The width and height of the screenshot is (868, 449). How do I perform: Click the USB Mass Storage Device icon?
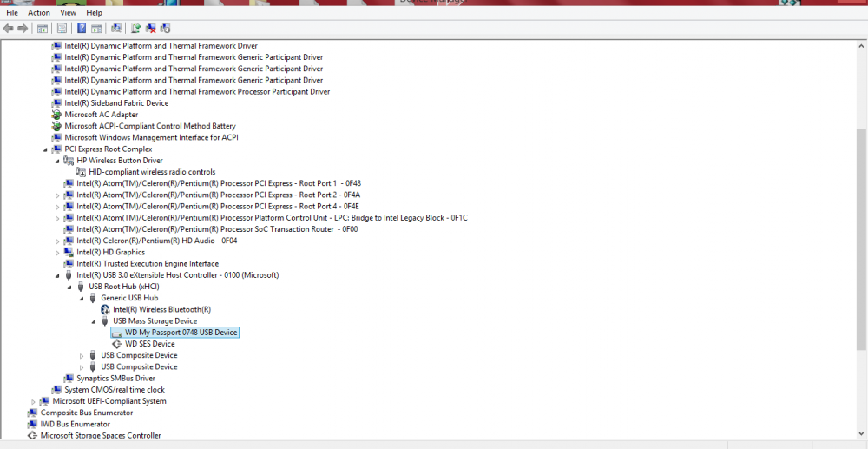pyautogui.click(x=105, y=321)
